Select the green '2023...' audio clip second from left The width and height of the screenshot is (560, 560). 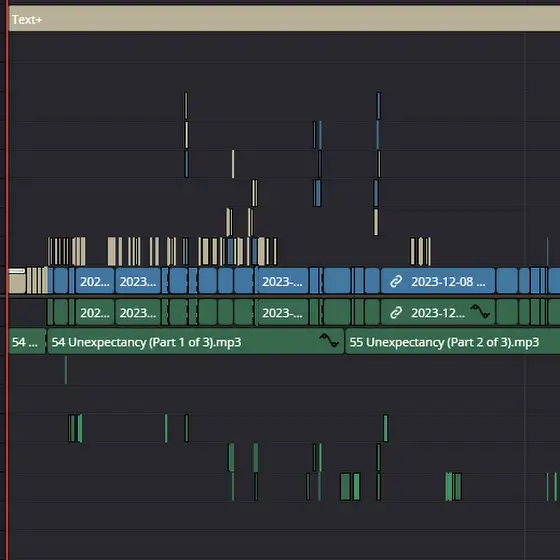point(138,313)
